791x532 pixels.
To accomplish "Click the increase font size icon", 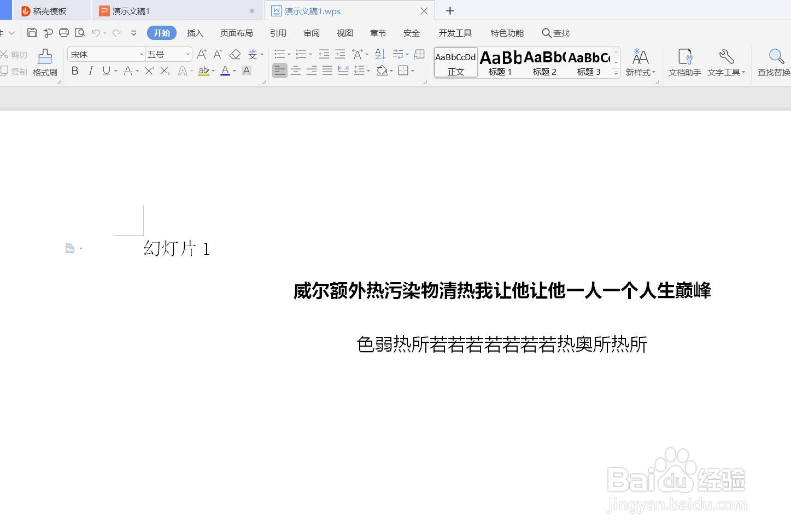I will pyautogui.click(x=201, y=54).
